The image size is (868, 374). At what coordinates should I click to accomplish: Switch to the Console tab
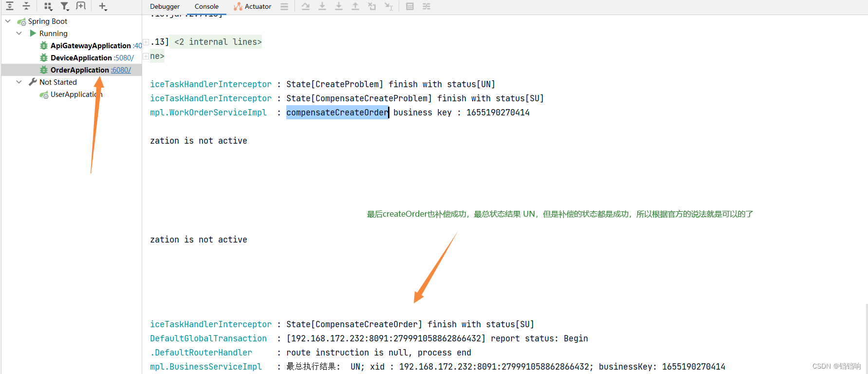(x=206, y=6)
